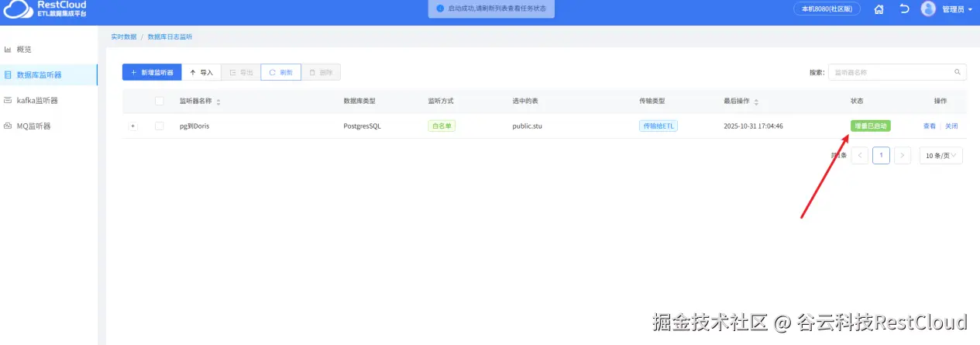Click the 本机8080(社区版) server badge

click(827, 9)
